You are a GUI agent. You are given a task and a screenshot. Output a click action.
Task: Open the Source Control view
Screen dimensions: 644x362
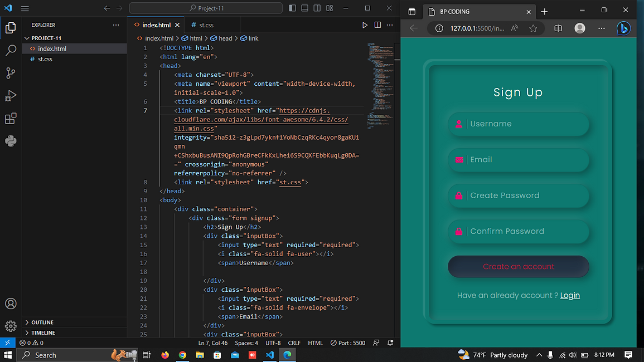point(11,73)
